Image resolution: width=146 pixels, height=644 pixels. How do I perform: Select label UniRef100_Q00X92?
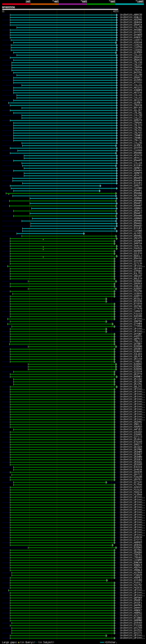coord(131,32)
